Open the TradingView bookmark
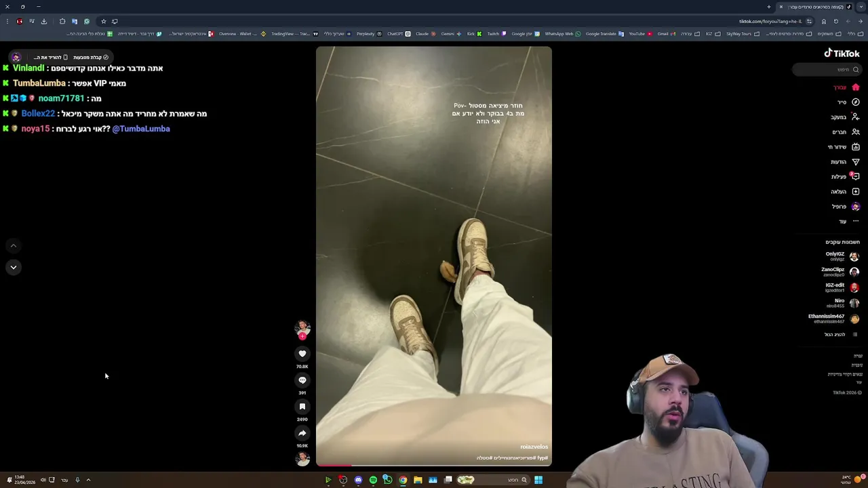The height and width of the screenshot is (488, 868). point(294,34)
